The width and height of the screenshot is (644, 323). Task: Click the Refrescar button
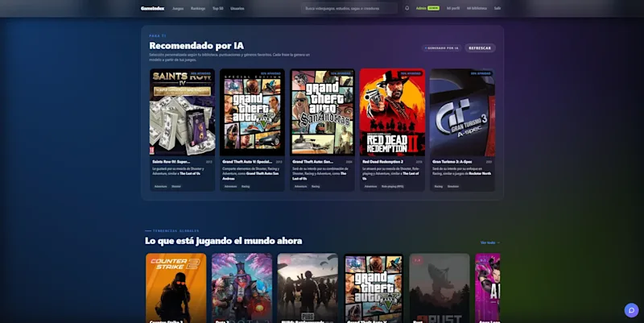(x=480, y=48)
